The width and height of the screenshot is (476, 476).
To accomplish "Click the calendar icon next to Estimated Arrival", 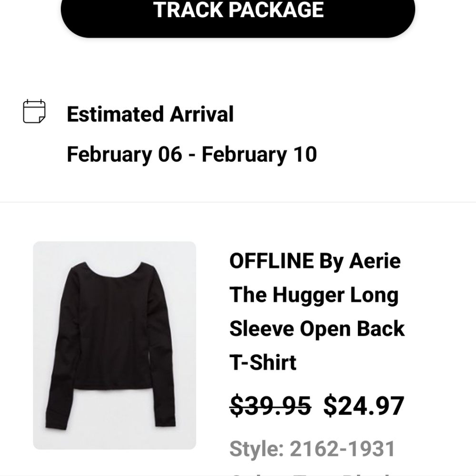I will pyautogui.click(x=34, y=113).
